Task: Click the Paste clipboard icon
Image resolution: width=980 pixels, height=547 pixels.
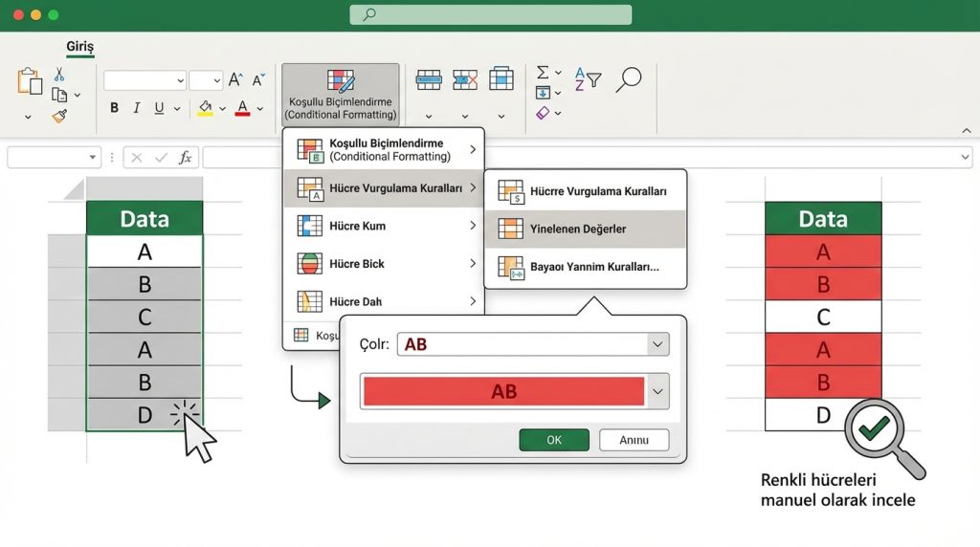Action: pyautogui.click(x=29, y=81)
